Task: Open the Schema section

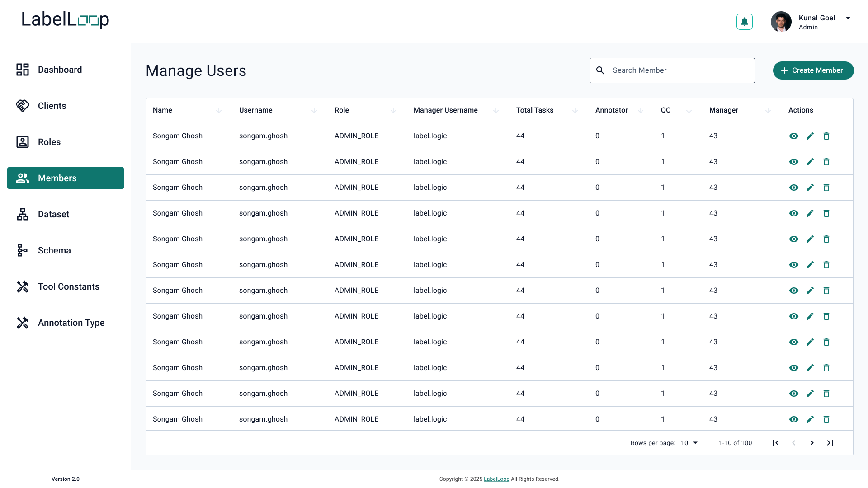Action: [x=66, y=250]
